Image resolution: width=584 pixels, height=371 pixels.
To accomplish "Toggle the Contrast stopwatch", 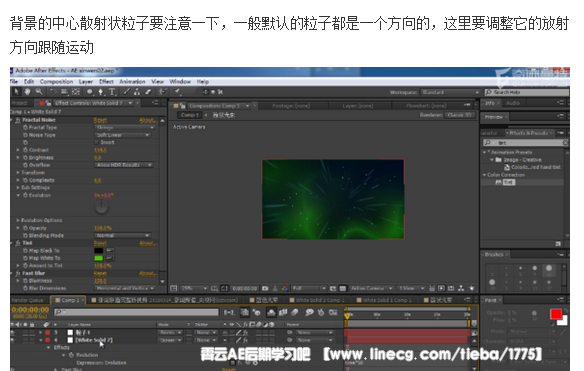I will pos(25,150).
